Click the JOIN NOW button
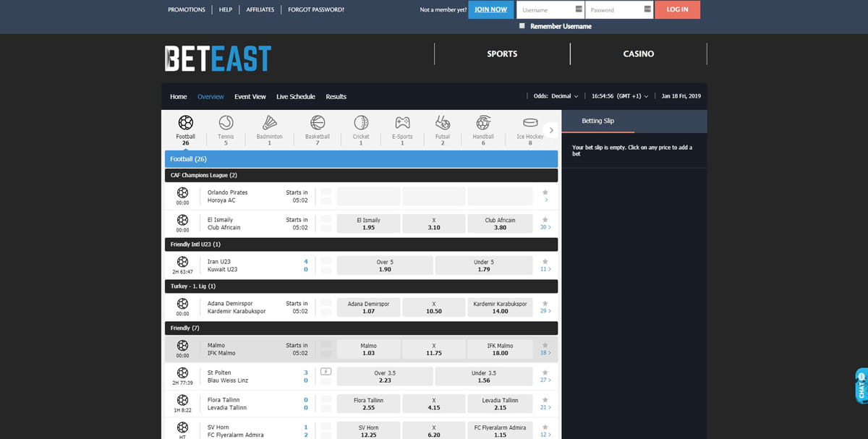The width and height of the screenshot is (868, 439). (x=491, y=9)
